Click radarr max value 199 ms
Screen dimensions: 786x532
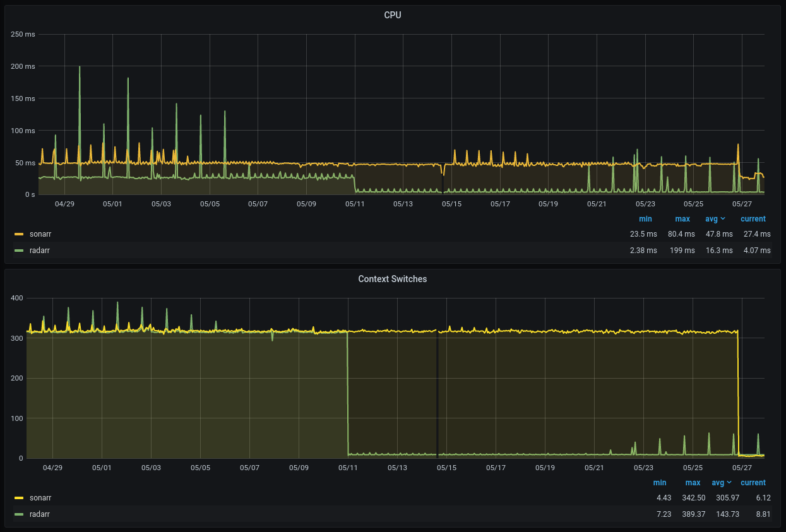click(682, 251)
